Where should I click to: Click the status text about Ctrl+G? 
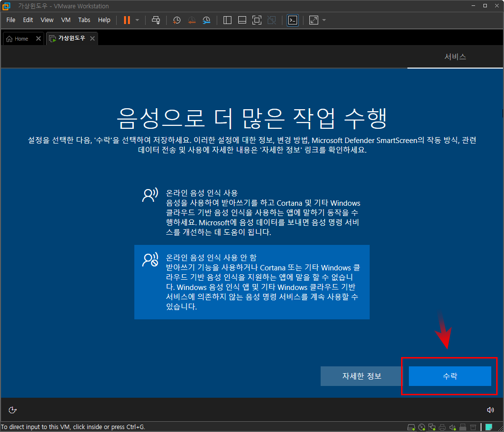[x=73, y=427]
